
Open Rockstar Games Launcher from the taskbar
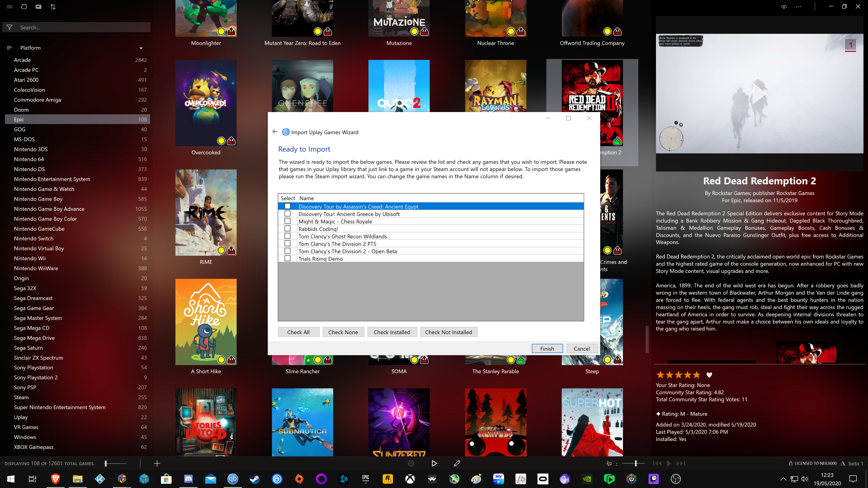388,479
